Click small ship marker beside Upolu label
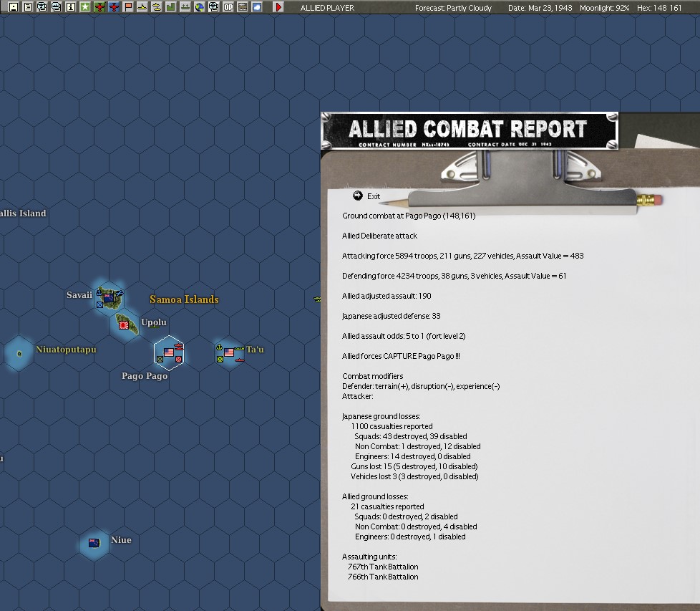700x611 pixels. [155, 327]
